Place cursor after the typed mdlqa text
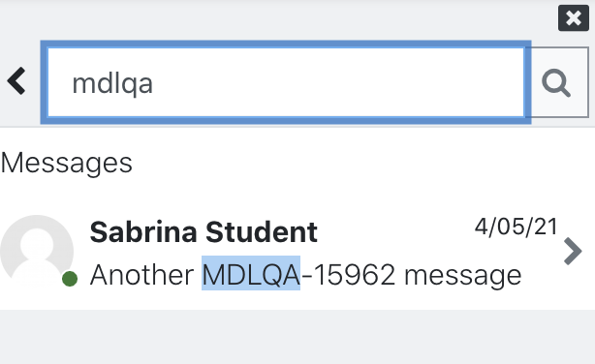The height and width of the screenshot is (364, 595). 154,83
